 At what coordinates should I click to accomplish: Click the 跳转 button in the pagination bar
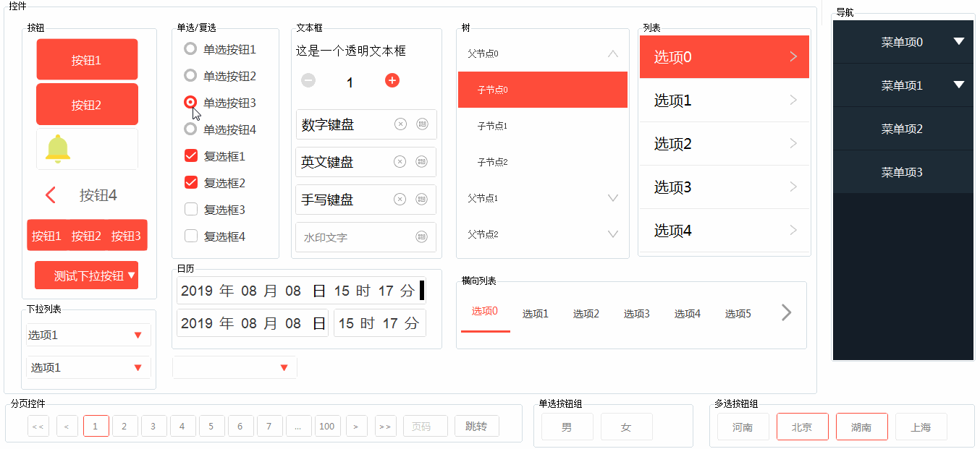coord(476,426)
